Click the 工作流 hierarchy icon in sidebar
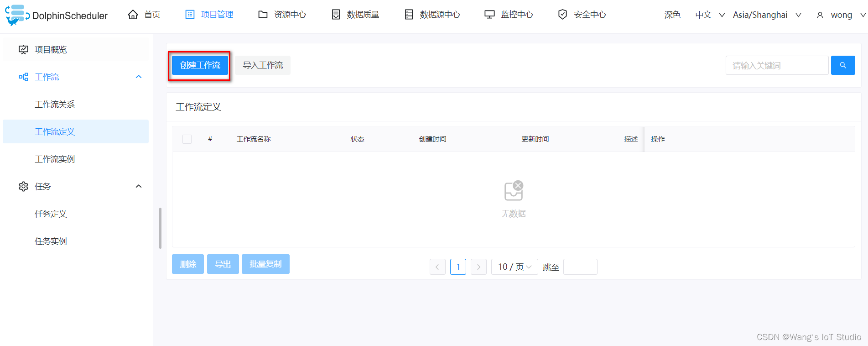The image size is (868, 346). pyautogui.click(x=23, y=77)
